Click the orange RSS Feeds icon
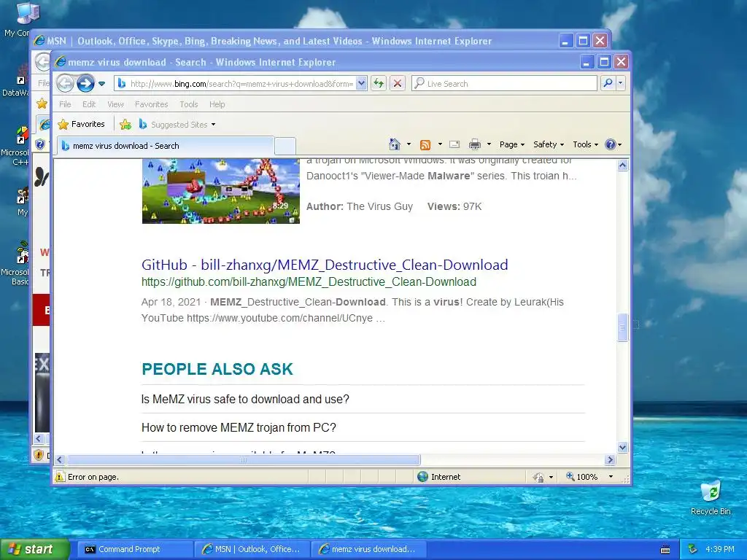Screen dimensions: 747x560 click(425, 145)
